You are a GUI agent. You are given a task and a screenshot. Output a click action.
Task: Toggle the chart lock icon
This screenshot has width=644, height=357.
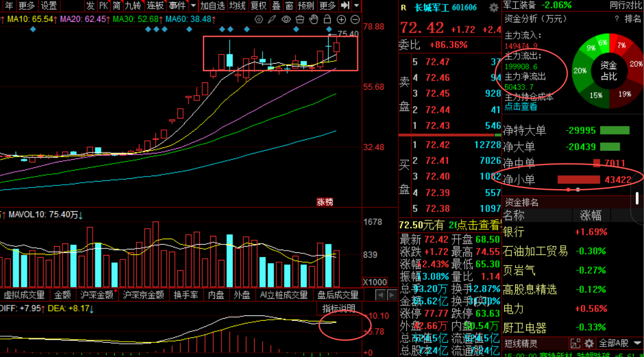pyautogui.click(x=327, y=19)
